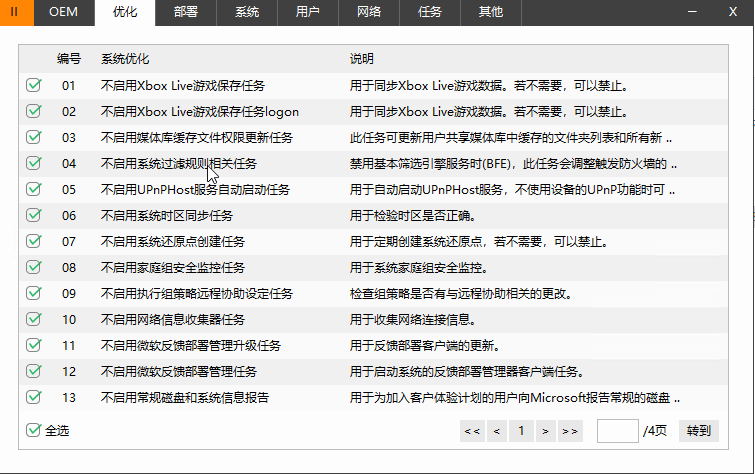755x474 pixels.
Task: Click the page number input field
Action: pyautogui.click(x=617, y=431)
